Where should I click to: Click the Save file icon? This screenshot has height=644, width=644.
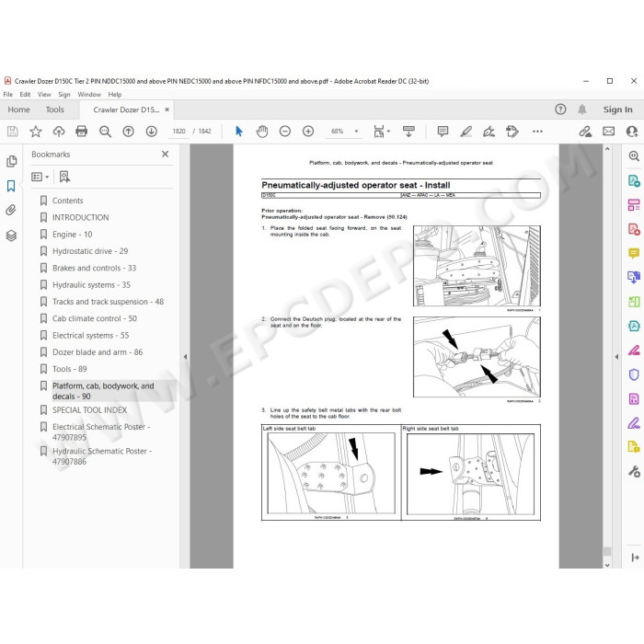(x=12, y=132)
